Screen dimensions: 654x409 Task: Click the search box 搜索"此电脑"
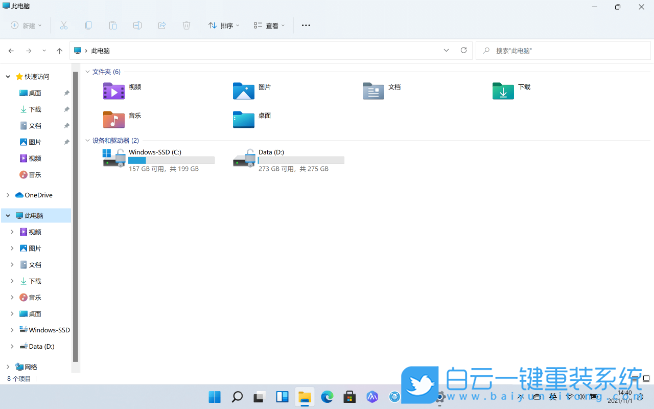pos(563,50)
